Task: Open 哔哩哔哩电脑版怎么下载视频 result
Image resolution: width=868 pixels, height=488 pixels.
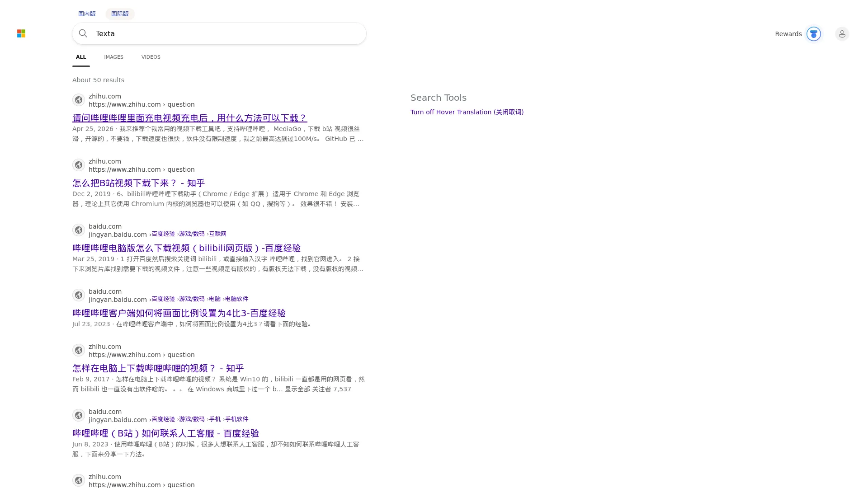Action: (x=186, y=248)
